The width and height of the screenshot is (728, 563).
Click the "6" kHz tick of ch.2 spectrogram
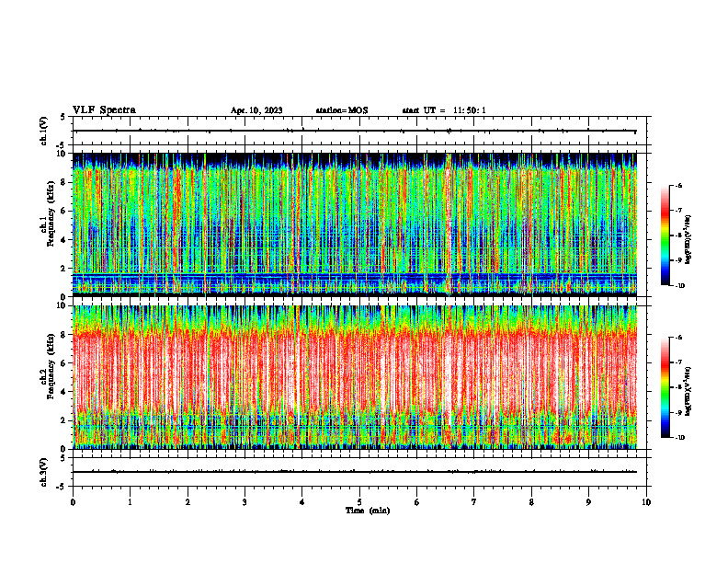pyautogui.click(x=64, y=363)
